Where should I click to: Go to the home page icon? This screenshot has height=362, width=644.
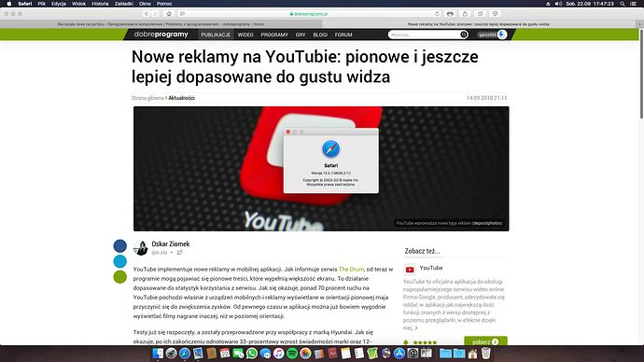coord(169,14)
